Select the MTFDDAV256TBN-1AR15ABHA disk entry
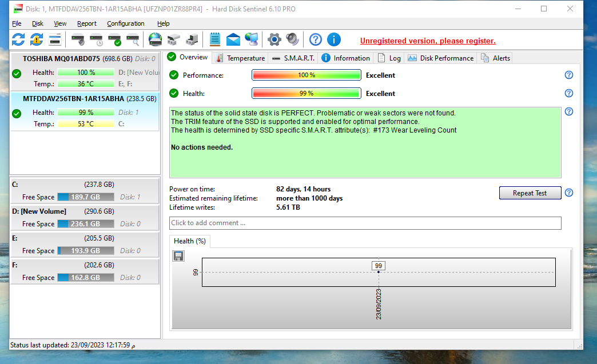The image size is (597, 364). pos(85,111)
